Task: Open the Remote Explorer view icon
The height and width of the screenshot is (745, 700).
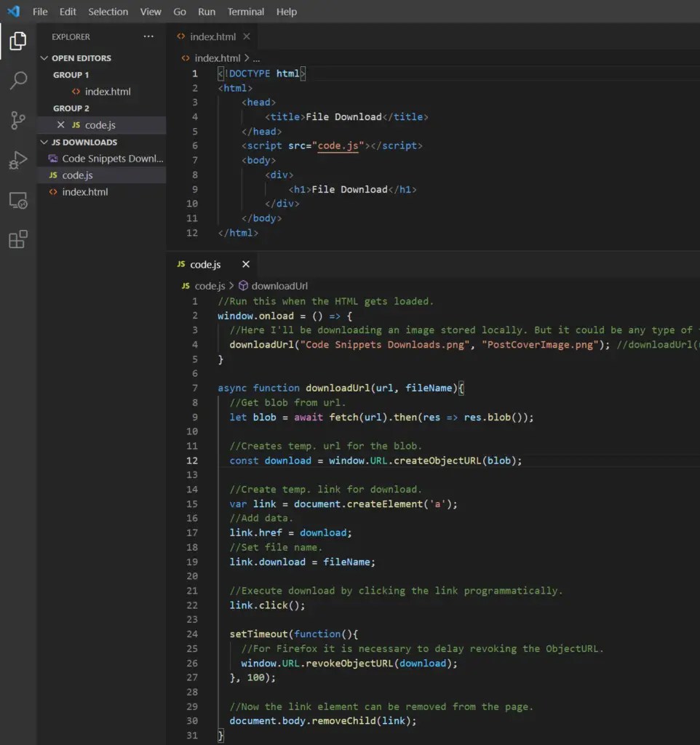Action: pos(18,200)
